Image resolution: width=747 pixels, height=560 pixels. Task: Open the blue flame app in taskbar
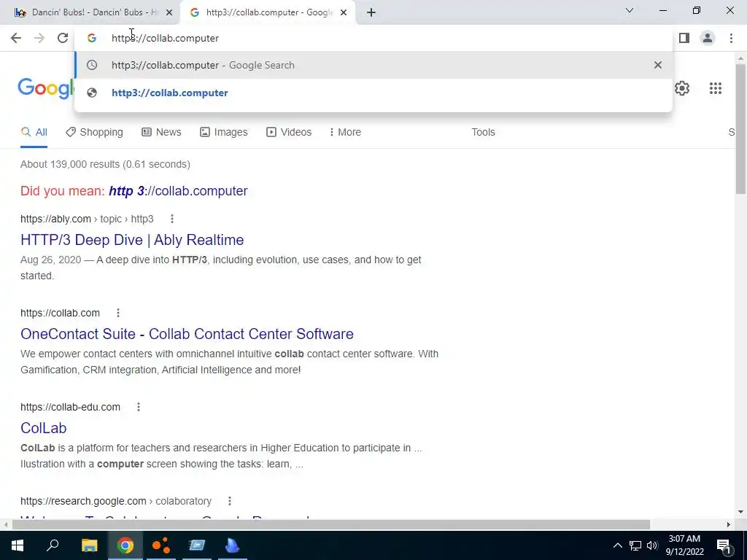233,545
